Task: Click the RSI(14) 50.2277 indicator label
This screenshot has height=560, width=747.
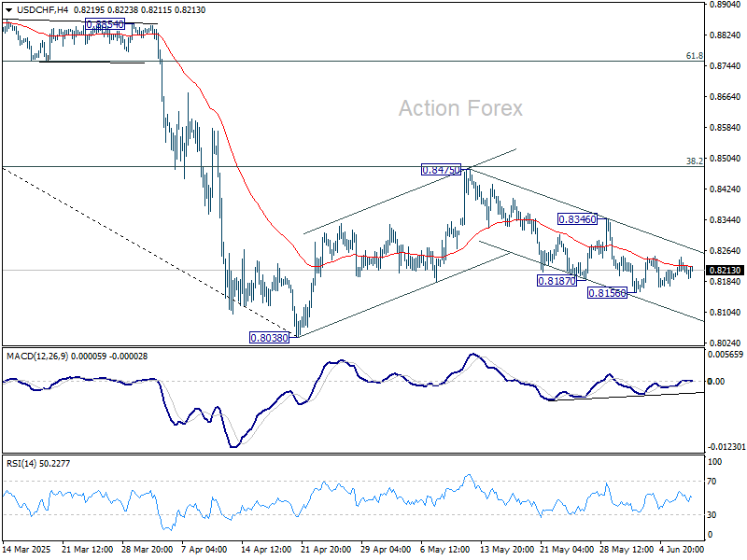Action: click(x=37, y=463)
